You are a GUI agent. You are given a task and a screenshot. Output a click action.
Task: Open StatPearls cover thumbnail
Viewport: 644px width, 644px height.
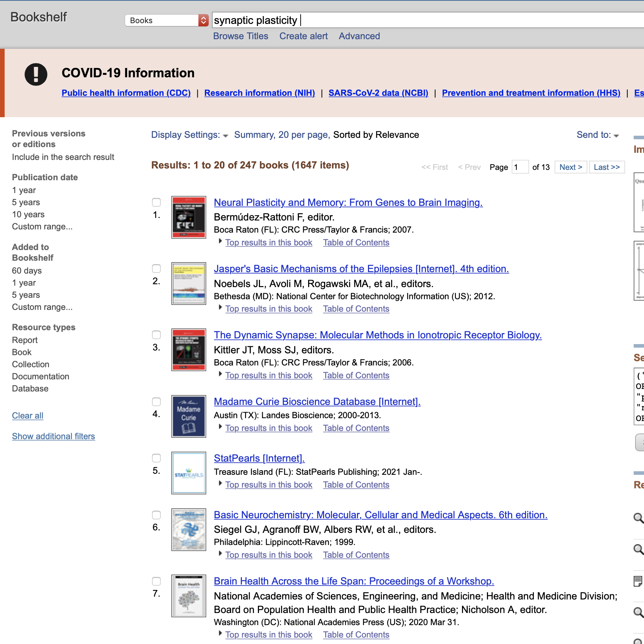click(189, 473)
